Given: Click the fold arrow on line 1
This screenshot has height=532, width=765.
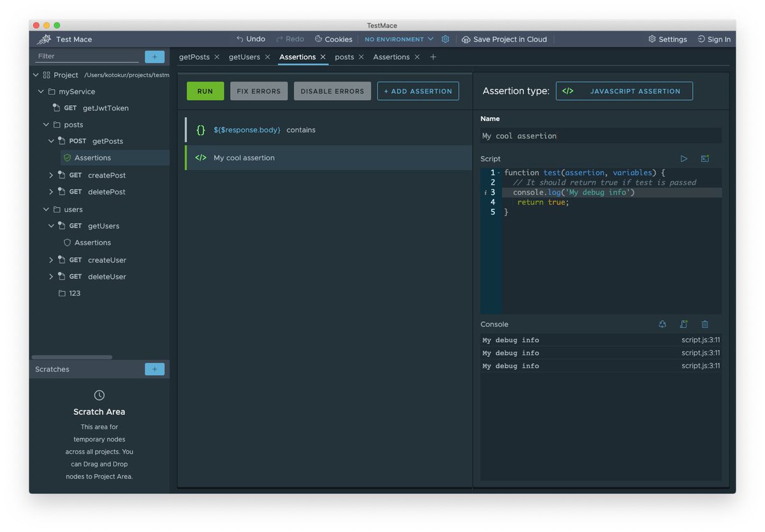Looking at the screenshot, I should [499, 173].
